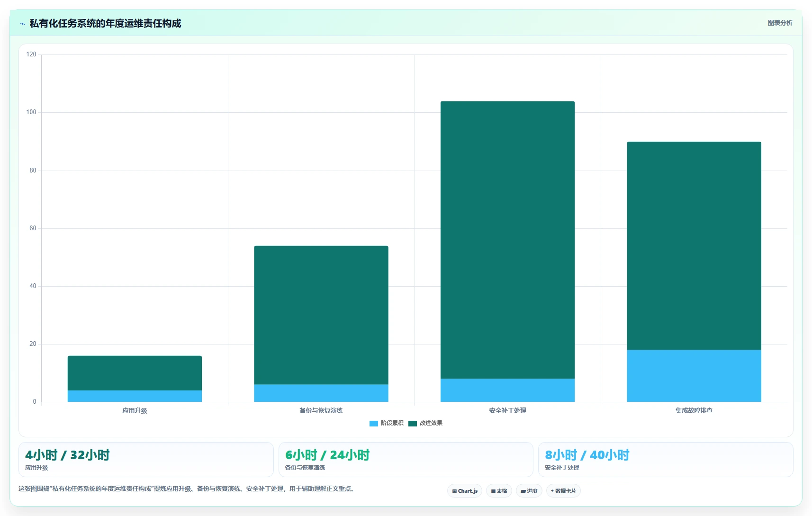812x516 pixels.
Task: Click the 应用升级 caption under 4小时 card
Action: [36, 468]
